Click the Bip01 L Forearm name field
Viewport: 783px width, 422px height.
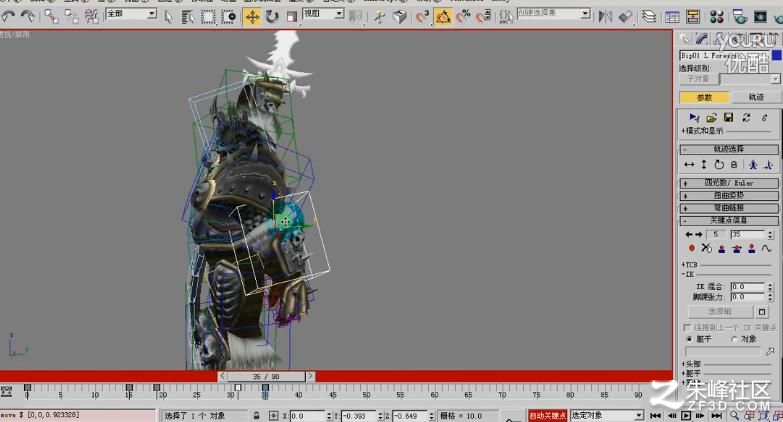724,55
